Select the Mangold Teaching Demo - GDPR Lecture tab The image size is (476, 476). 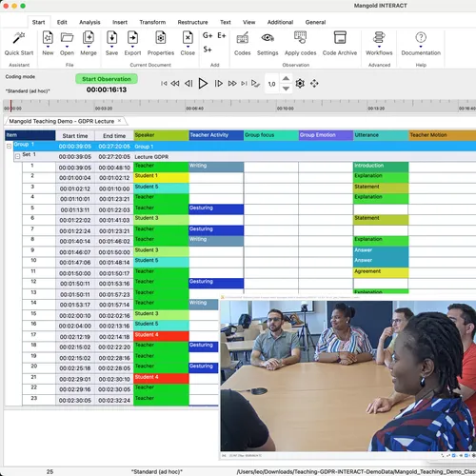(62, 121)
